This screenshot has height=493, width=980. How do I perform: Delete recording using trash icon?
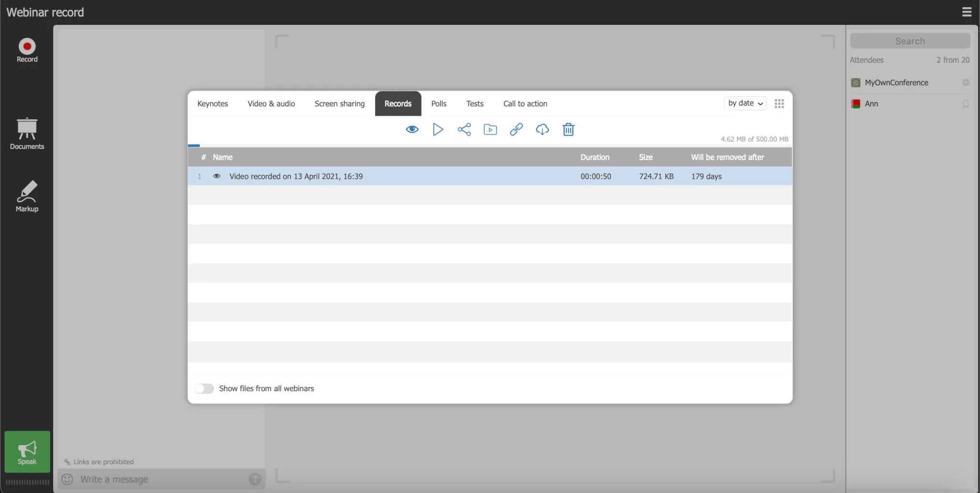(568, 130)
